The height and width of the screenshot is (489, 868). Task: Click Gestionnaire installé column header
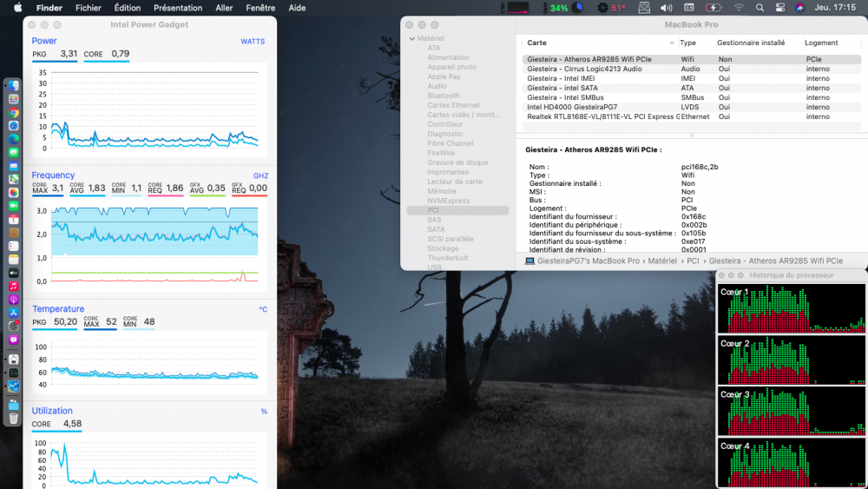pos(751,43)
